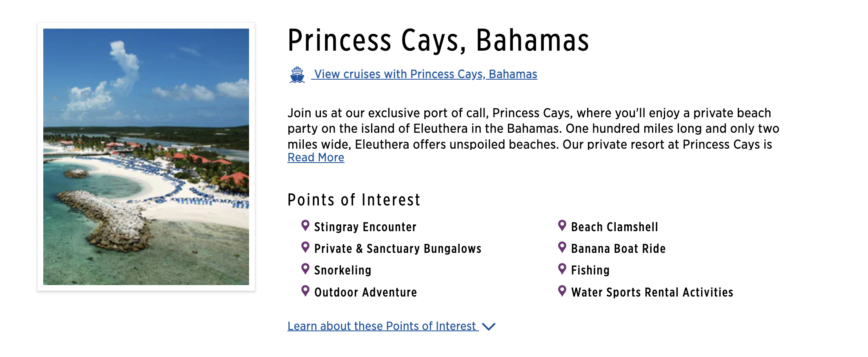
Task: Open Learn about these Points of Interest
Action: [x=382, y=326]
